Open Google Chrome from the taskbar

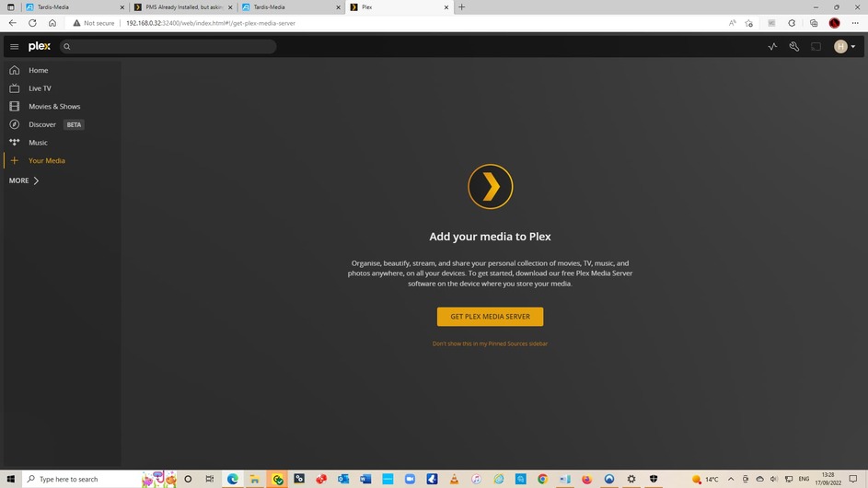[542, 479]
